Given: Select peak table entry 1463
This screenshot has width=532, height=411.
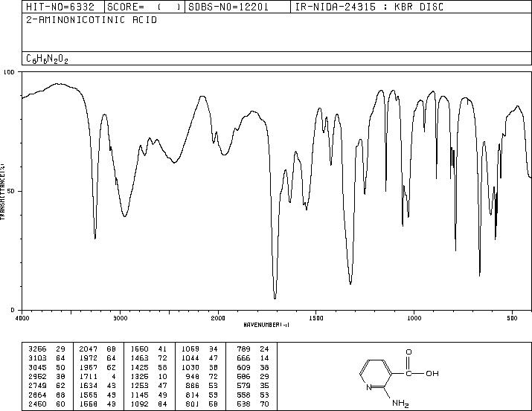Looking at the screenshot, I should tap(139, 358).
